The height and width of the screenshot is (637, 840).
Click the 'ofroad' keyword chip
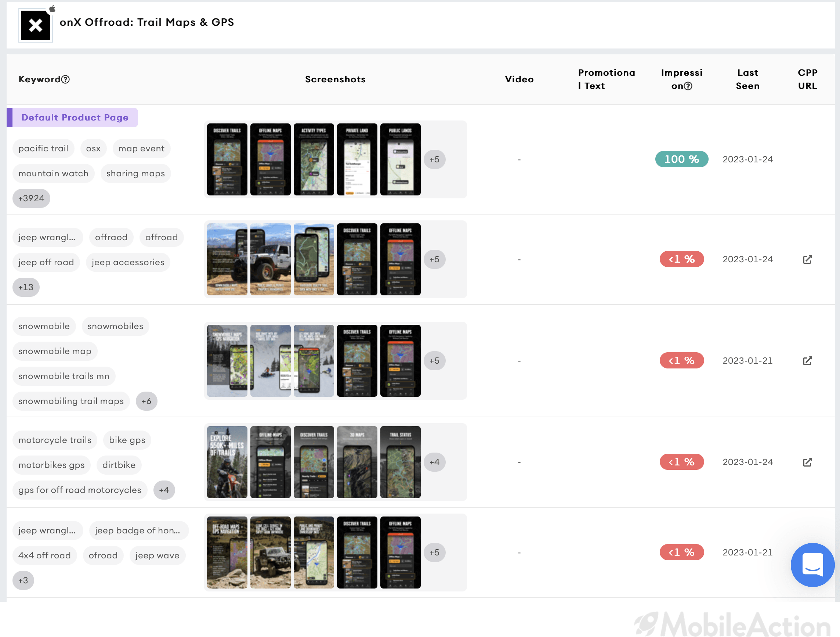click(x=103, y=556)
